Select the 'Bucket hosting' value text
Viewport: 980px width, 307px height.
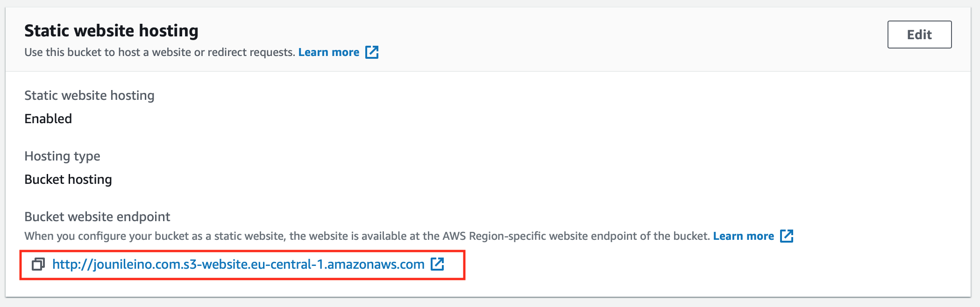68,180
